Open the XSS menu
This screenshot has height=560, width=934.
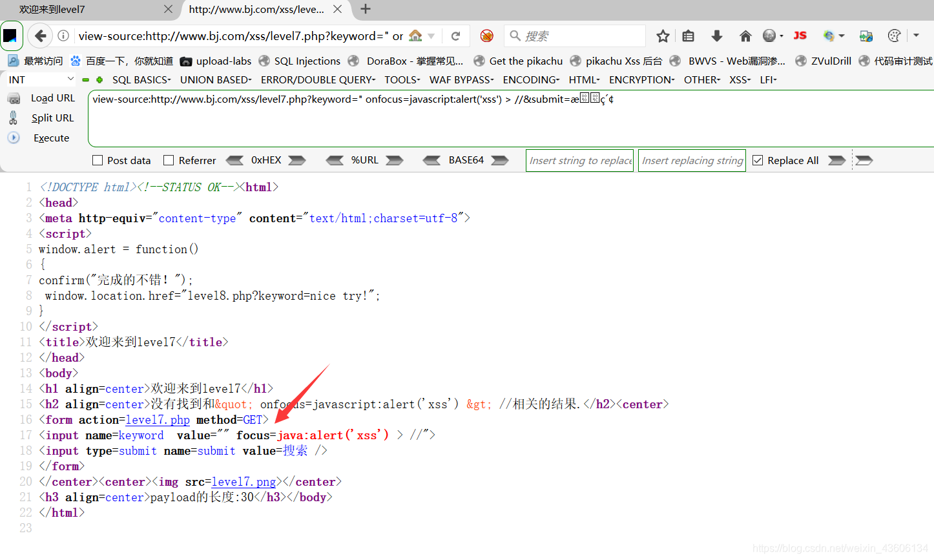(740, 79)
